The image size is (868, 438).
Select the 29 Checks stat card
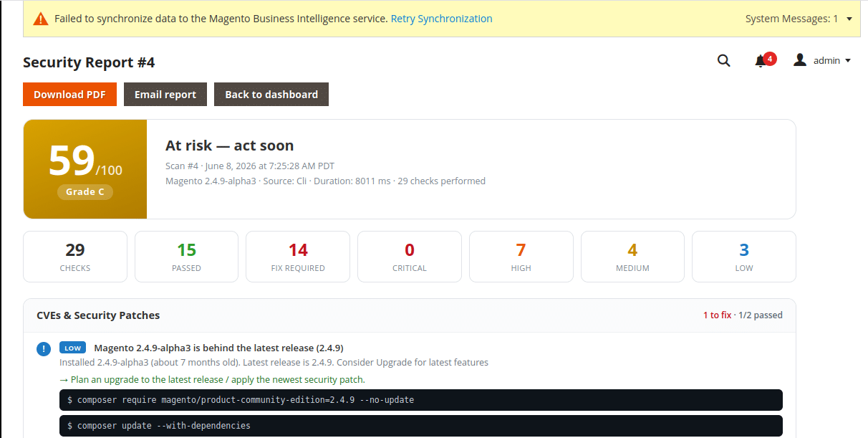(75, 257)
